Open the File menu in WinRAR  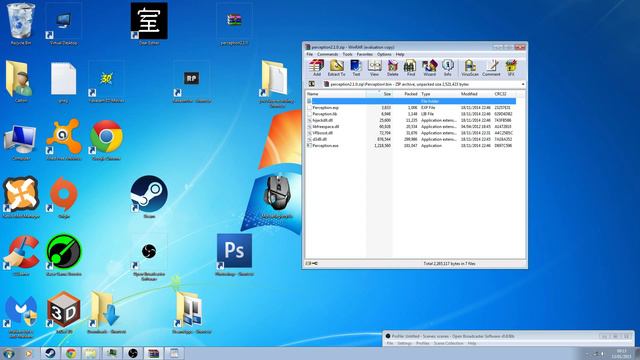pyautogui.click(x=309, y=54)
